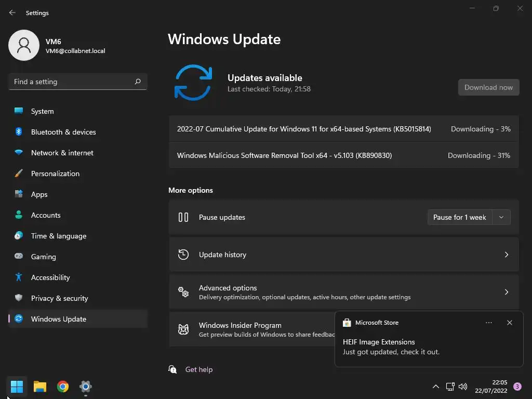Open the pause duration dropdown arrow
The height and width of the screenshot is (399, 532).
501,217
